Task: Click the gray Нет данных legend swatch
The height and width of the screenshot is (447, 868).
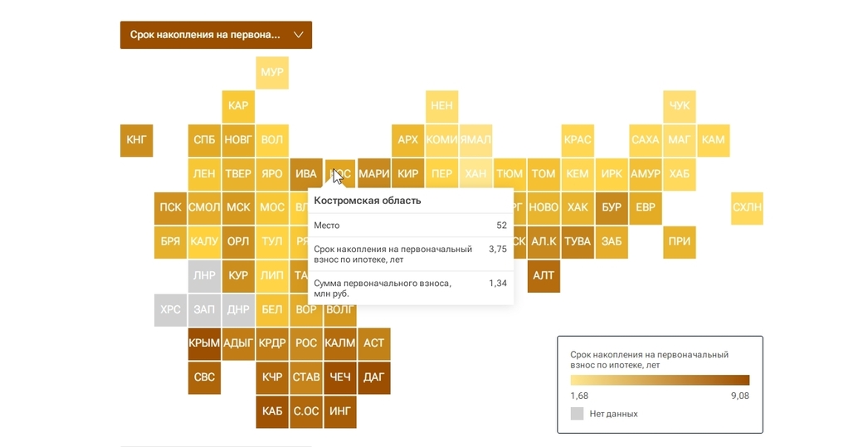Action: pyautogui.click(x=577, y=413)
